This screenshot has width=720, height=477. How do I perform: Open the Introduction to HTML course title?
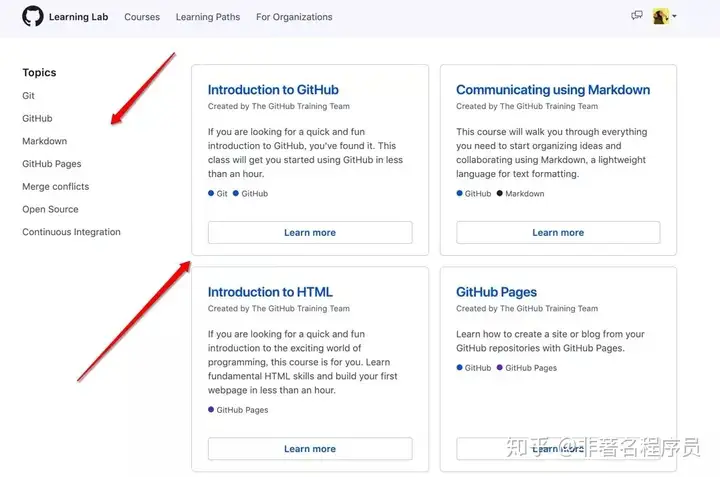pos(270,292)
